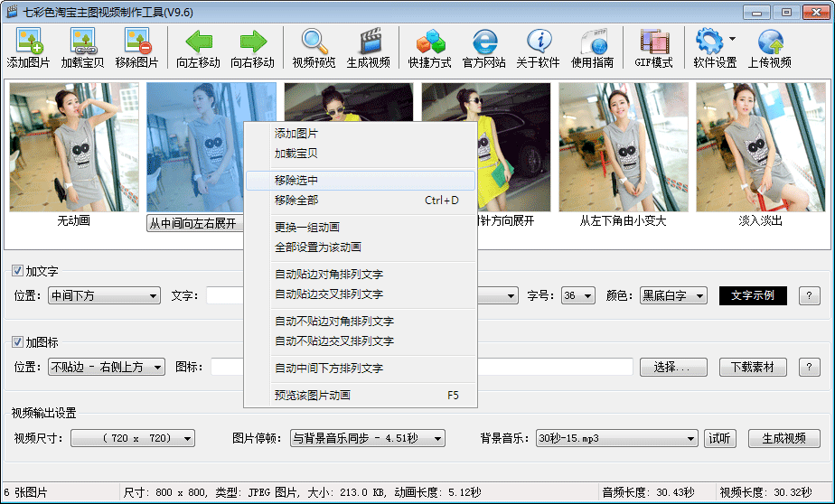Screen dimensions: 835x504
Task: Click status text 视频长度: 30.32秒
Action: [x=765, y=492]
